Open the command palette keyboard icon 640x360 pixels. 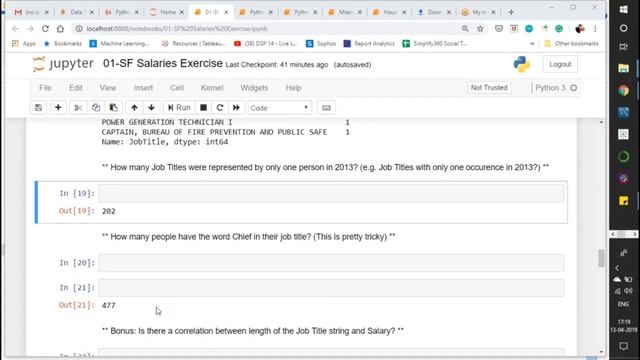326,108
